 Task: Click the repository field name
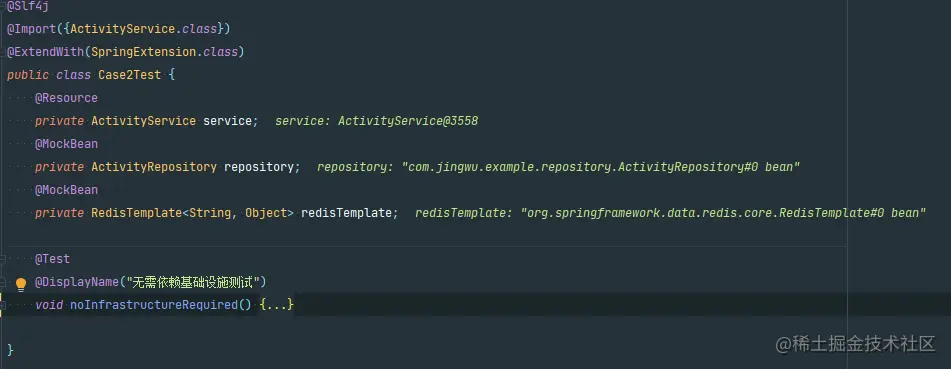coord(259,167)
